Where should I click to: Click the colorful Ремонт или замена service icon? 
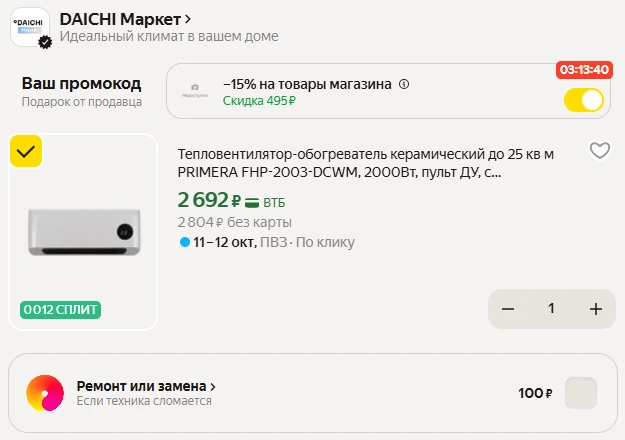pos(45,393)
